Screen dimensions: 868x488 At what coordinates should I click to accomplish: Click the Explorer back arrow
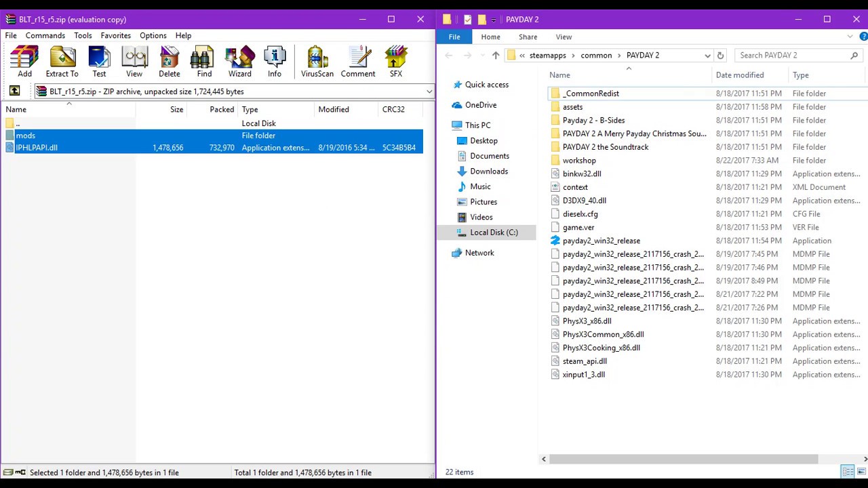(449, 56)
